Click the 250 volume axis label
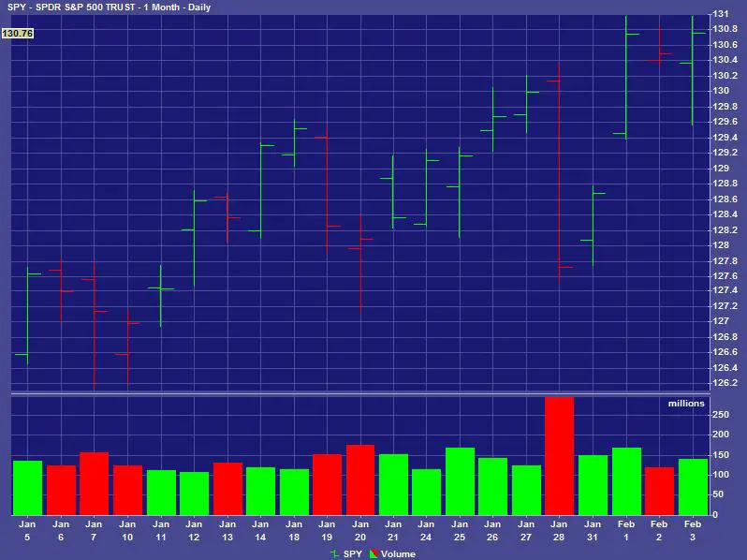This screenshot has width=747, height=560. click(x=721, y=415)
